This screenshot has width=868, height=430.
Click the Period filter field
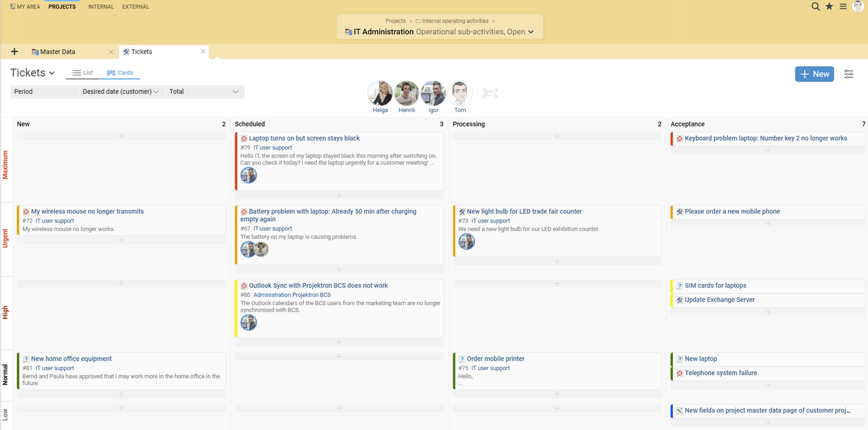pyautogui.click(x=45, y=92)
